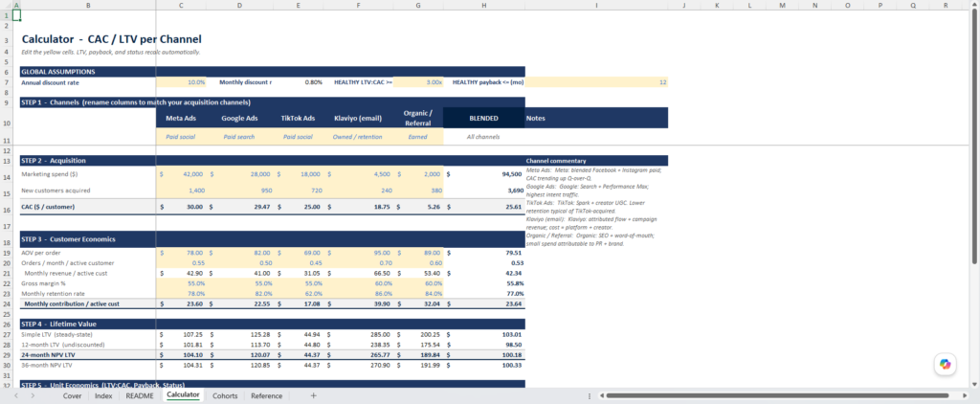Click the Organic / Referral header cell
Viewport: 980px width, 404px height.
(418, 118)
